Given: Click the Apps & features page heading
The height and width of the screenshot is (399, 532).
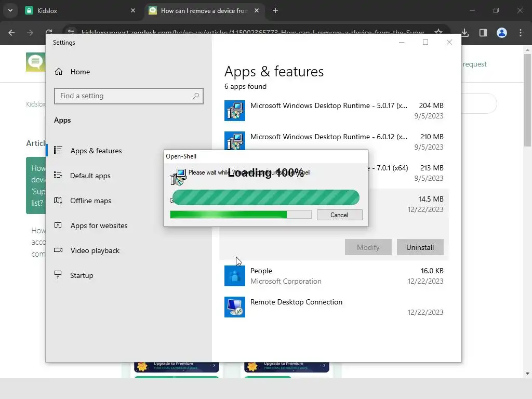Looking at the screenshot, I should [274, 72].
